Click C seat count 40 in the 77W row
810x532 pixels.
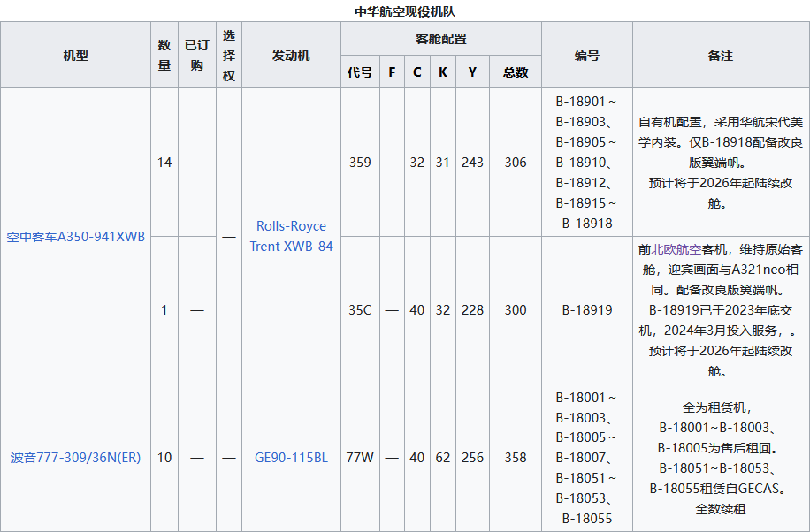click(417, 458)
